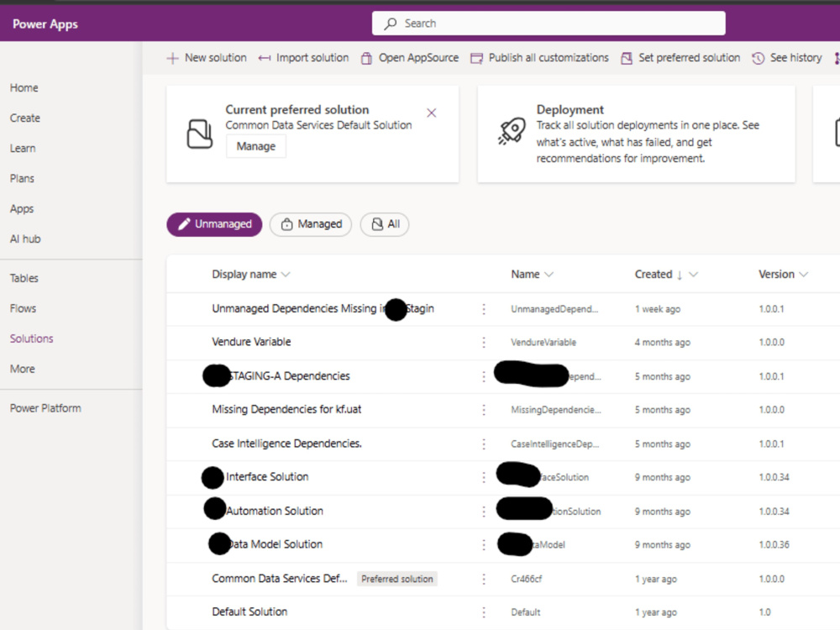Screen dimensions: 840x630
Task: Click the Deployment card heading
Action: [x=570, y=110]
